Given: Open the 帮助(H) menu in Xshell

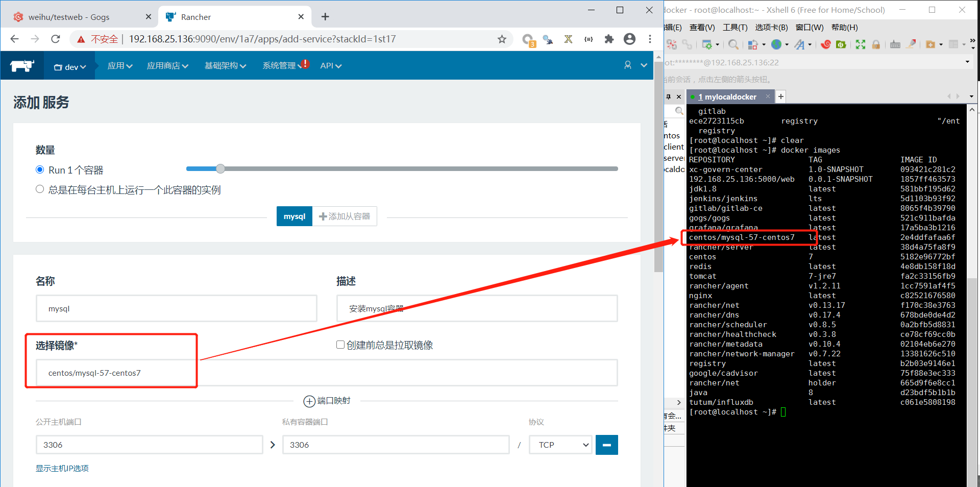Looking at the screenshot, I should pyautogui.click(x=845, y=28).
